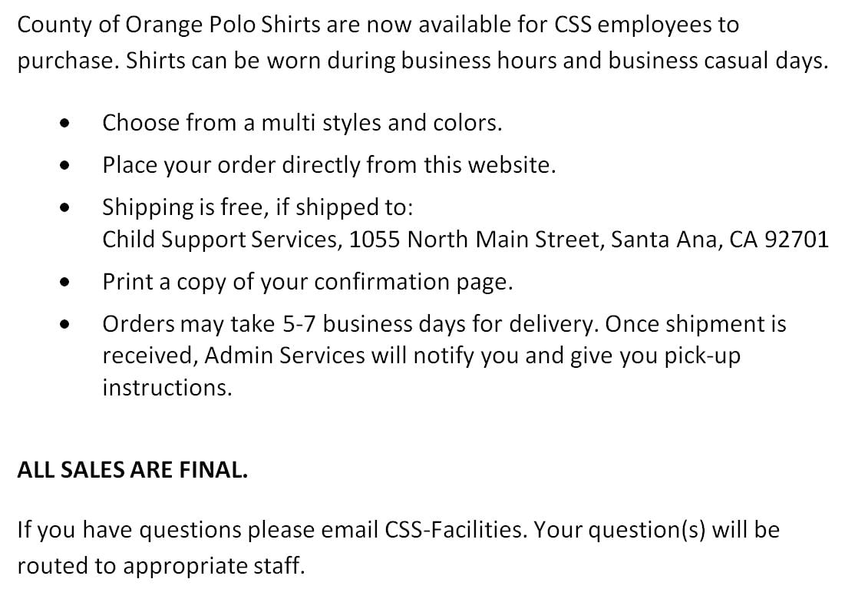The image size is (868, 589).
Task: Click the bullet before 'Shipping is free'
Action: coord(65,208)
